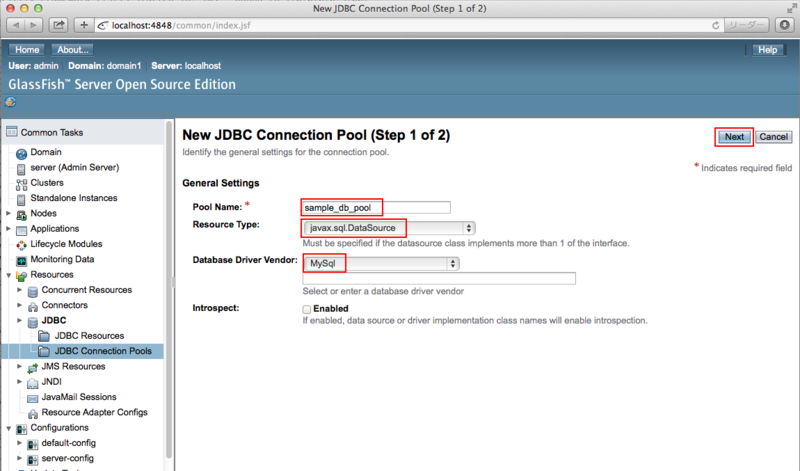Expand the default-config node
800x471 pixels.
20,443
